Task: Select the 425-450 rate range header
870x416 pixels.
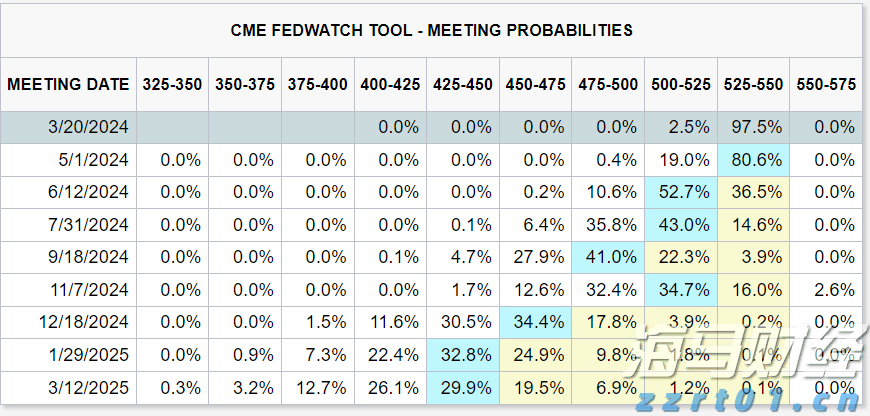Action: pos(463,85)
